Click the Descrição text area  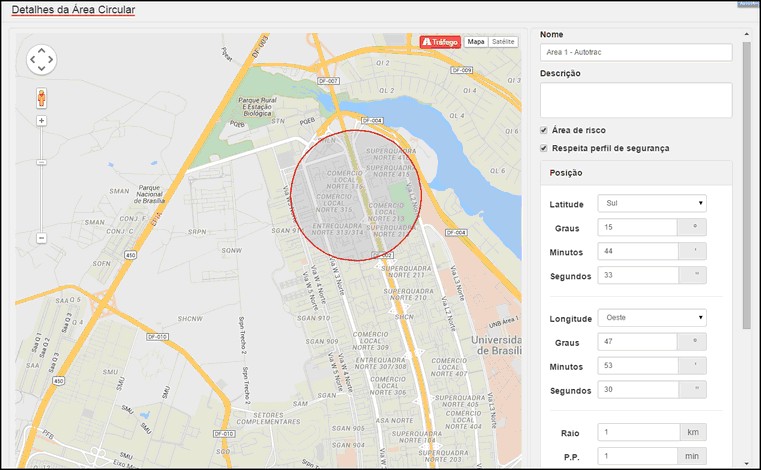coord(636,100)
